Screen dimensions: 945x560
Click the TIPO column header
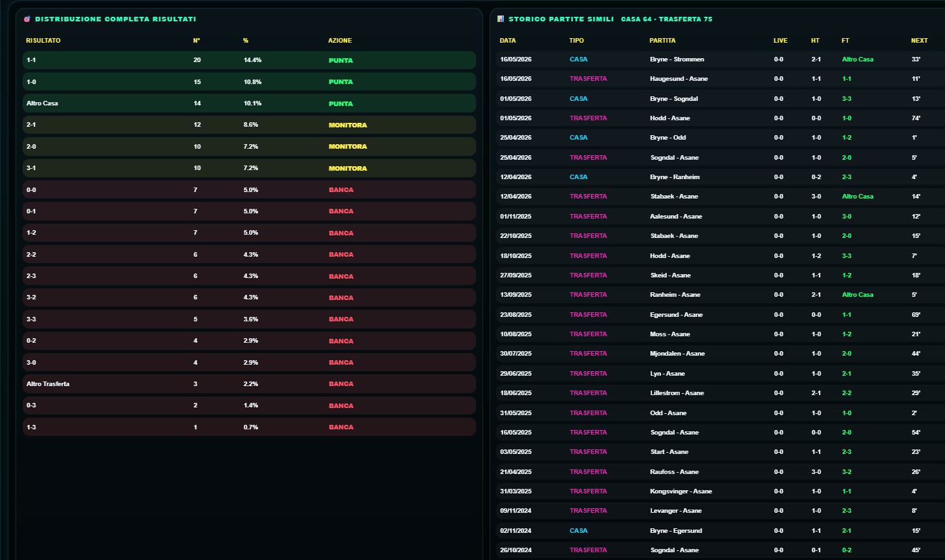(576, 41)
